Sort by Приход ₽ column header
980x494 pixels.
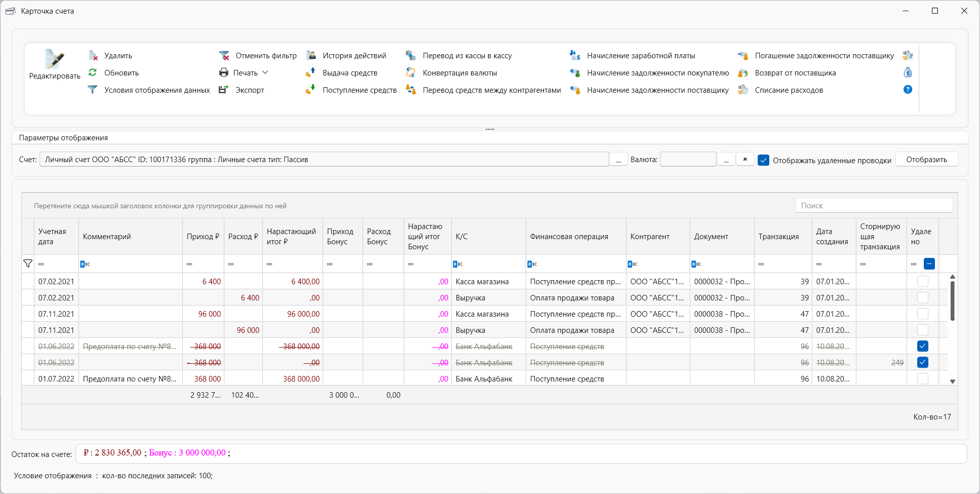pyautogui.click(x=203, y=237)
